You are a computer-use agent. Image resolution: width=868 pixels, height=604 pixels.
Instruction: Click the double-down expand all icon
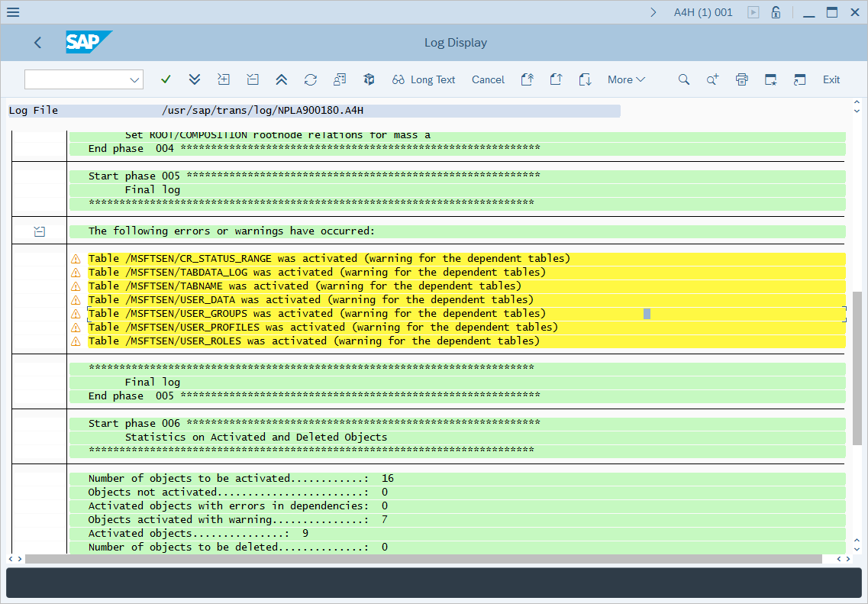click(195, 79)
